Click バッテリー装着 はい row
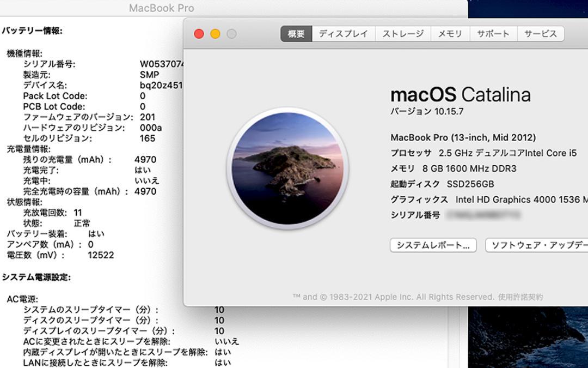The width and height of the screenshot is (588, 368). [x=56, y=233]
